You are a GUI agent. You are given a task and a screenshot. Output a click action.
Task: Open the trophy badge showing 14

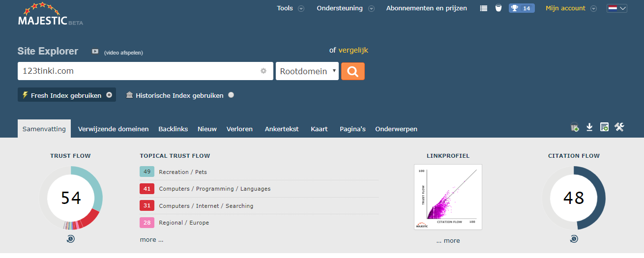click(522, 8)
